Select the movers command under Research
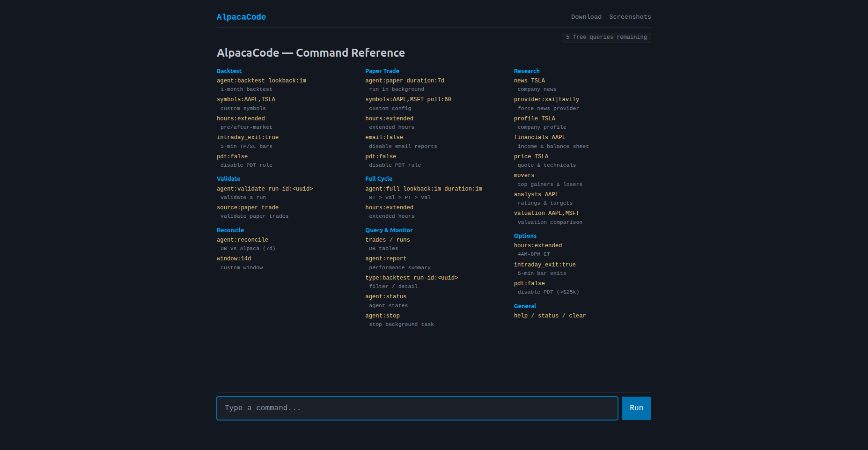 [x=524, y=175]
